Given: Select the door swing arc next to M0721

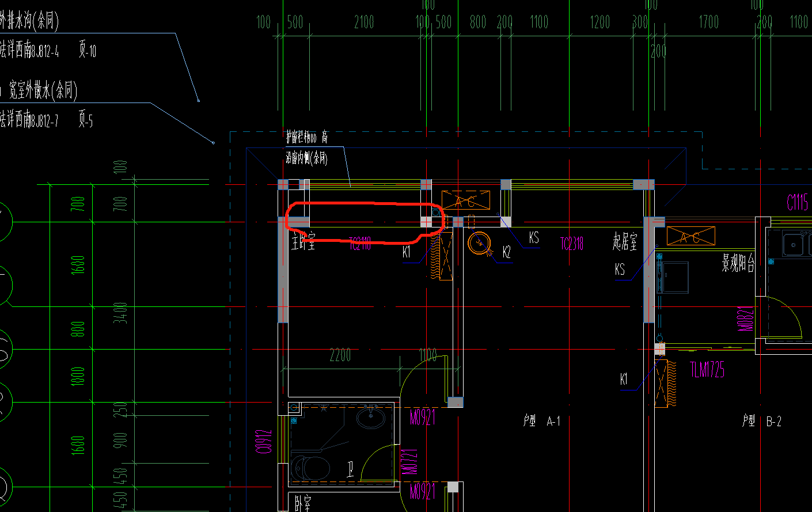Looking at the screenshot, I should (x=379, y=462).
